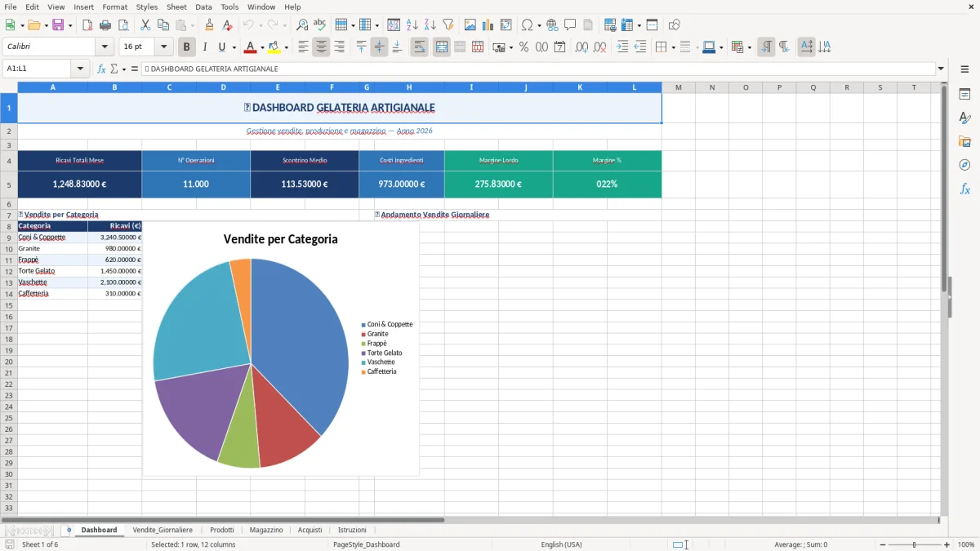Click the Save document icon
The height and width of the screenshot is (551, 980).
point(58,25)
